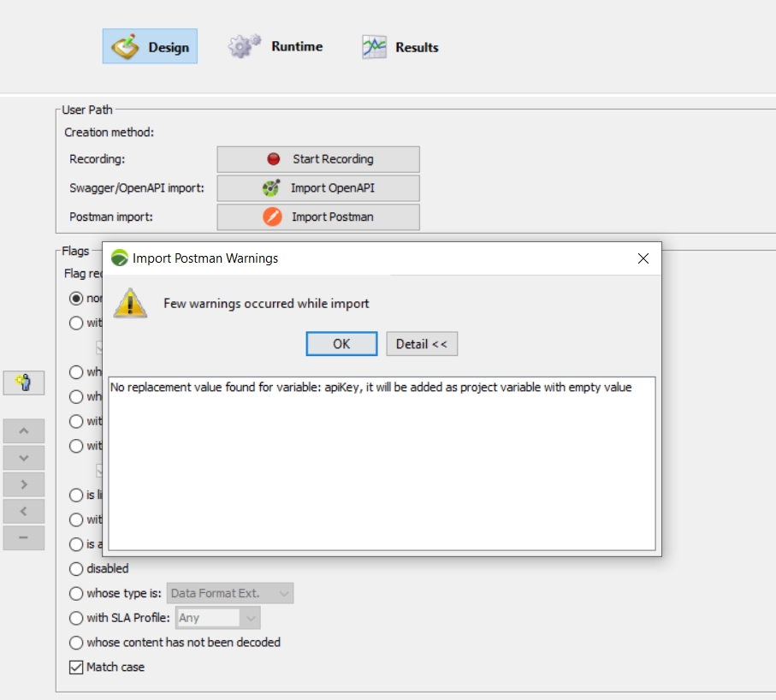Click the move up arrow button
The image size is (776, 700).
24,430
